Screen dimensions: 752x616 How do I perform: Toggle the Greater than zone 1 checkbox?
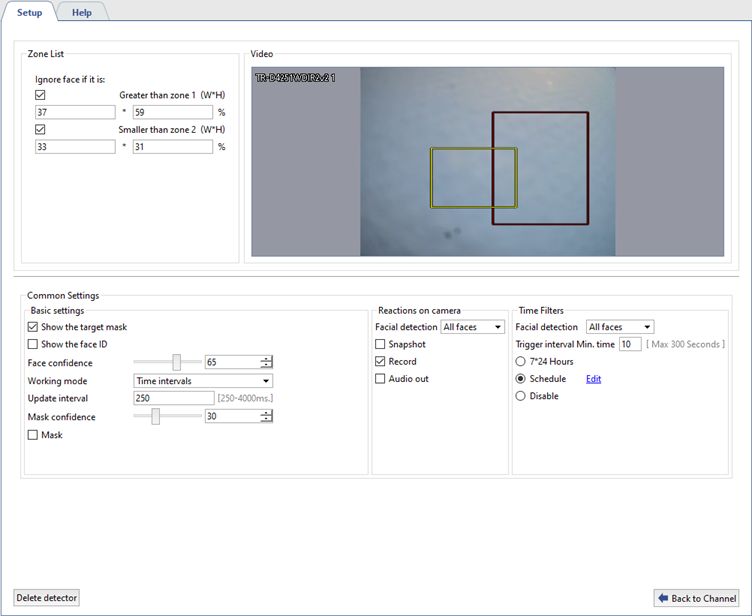click(41, 95)
